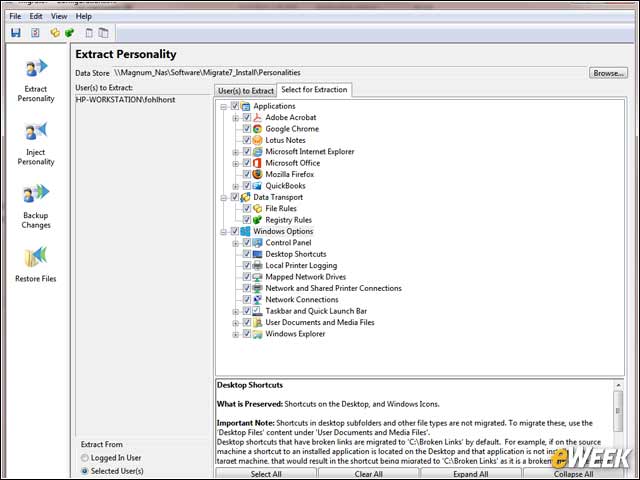
Task: Select the Microsoft Internet Explorer icon
Action: (257, 152)
